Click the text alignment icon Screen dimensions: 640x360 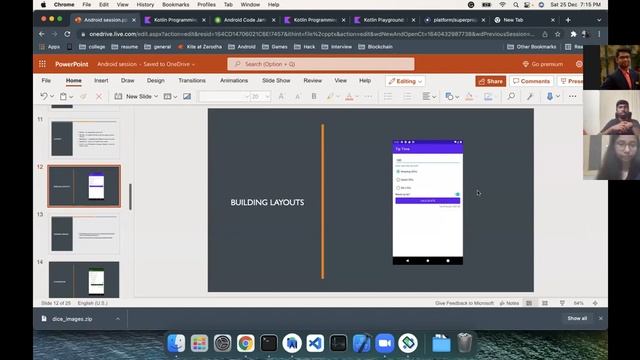pos(426,96)
